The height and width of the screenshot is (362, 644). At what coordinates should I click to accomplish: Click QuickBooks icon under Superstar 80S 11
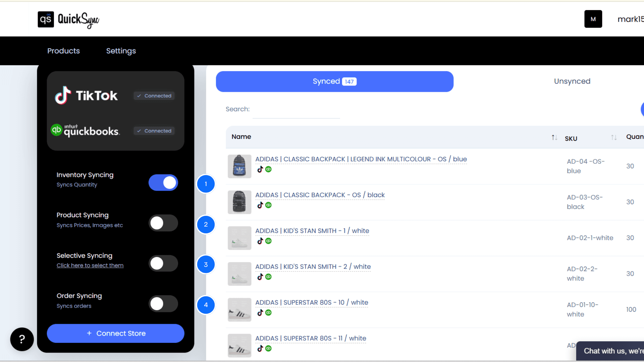click(x=268, y=349)
